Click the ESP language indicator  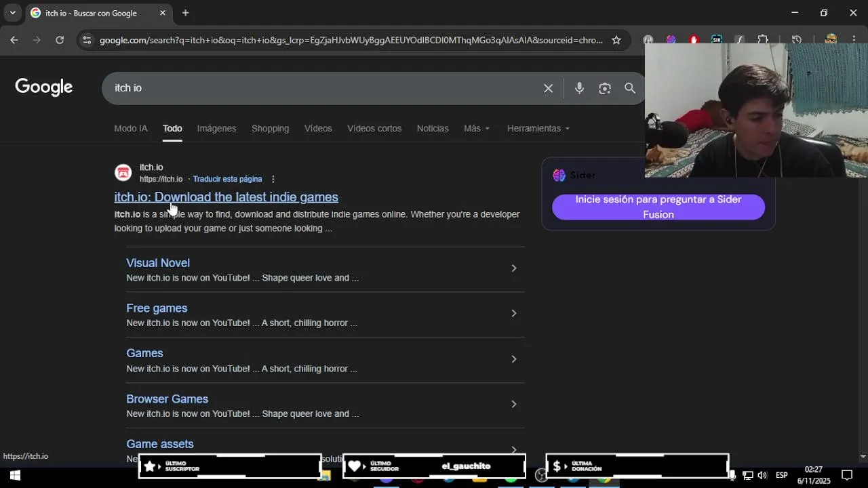coord(781,475)
